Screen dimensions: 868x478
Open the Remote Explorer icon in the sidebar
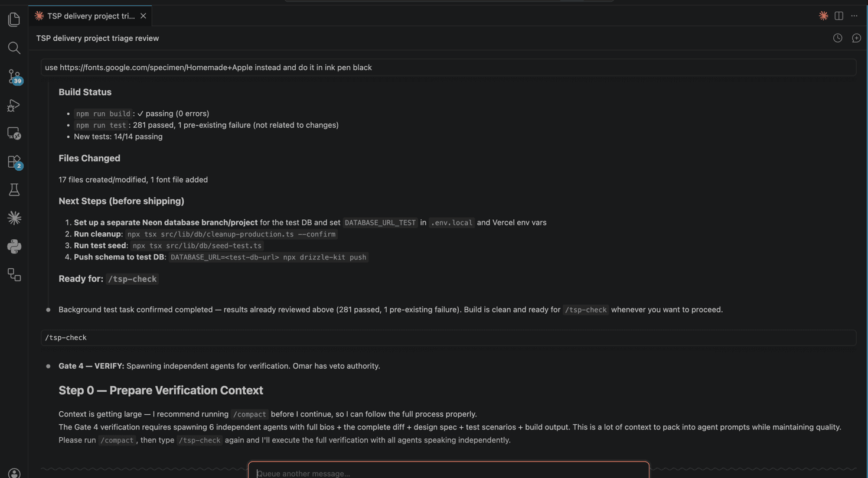[14, 133]
